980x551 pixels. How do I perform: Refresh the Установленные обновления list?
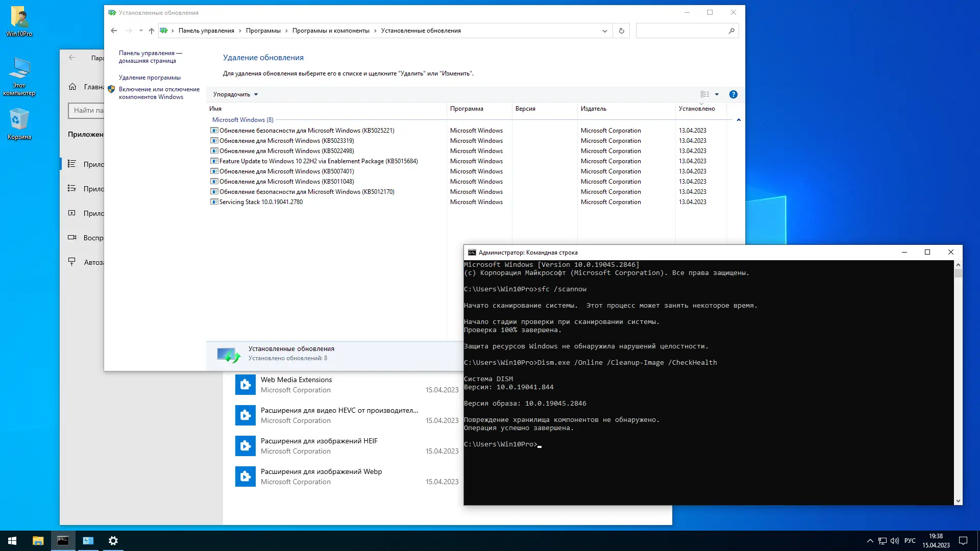click(x=621, y=31)
